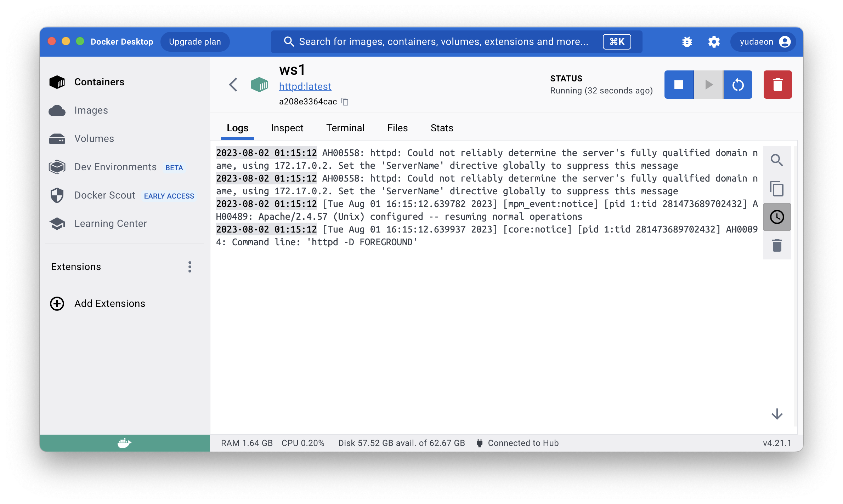Click the Upgrade plan button
The height and width of the screenshot is (504, 843).
(x=195, y=42)
